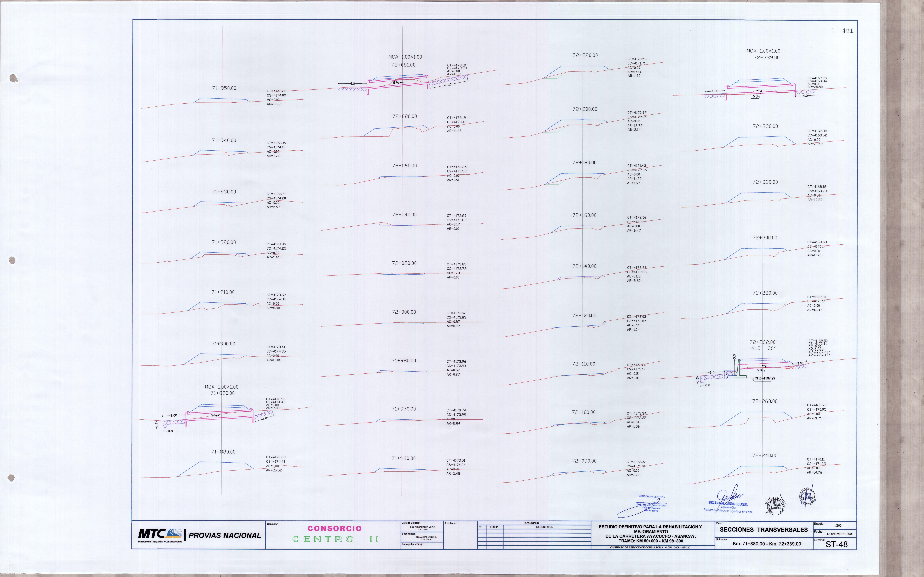The width and height of the screenshot is (924, 577).
Task: Click station label 72+020.00
Action: (404, 263)
